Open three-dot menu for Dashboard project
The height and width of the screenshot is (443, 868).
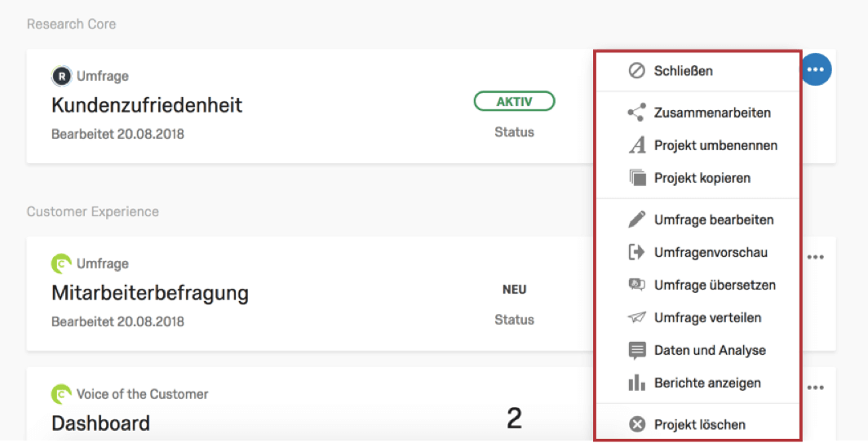tap(816, 388)
